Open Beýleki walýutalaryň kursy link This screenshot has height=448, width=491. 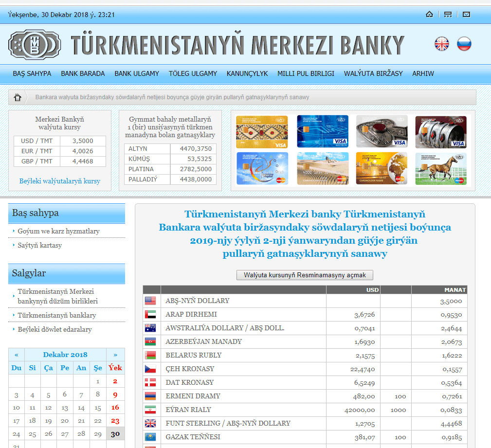point(60,181)
